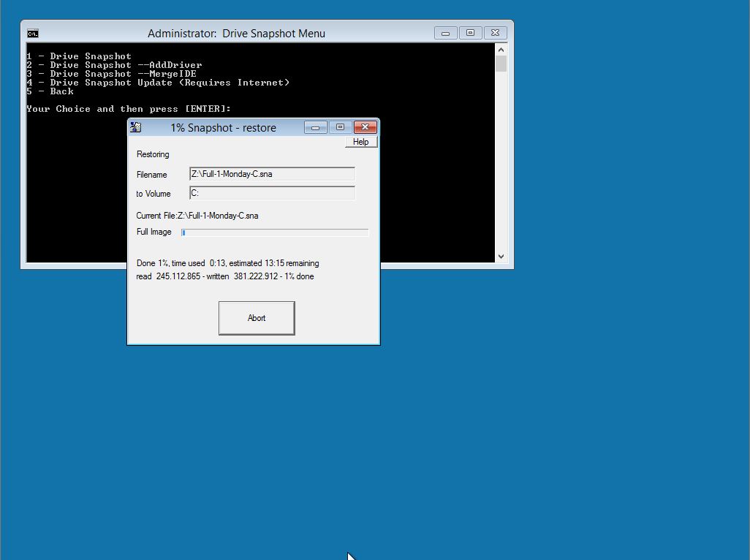Close the Drive Snapshot Menu window
This screenshot has width=750, height=560.
(495, 33)
